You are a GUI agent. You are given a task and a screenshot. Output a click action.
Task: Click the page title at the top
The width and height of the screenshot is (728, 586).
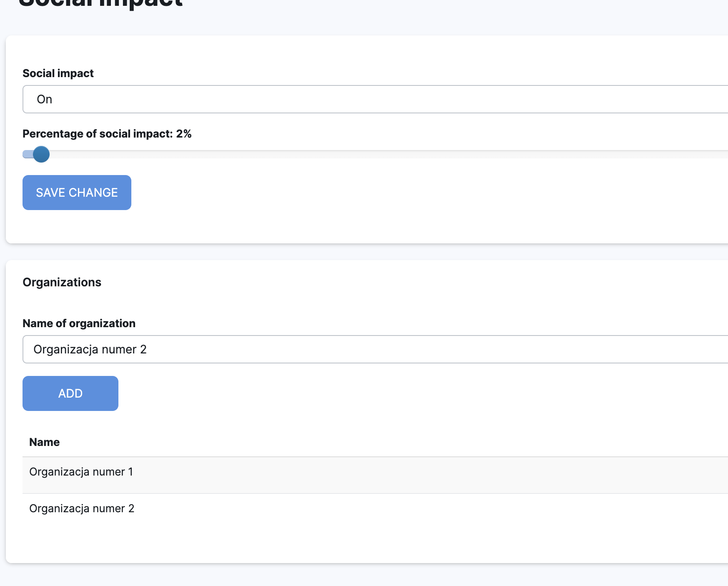(100, 3)
